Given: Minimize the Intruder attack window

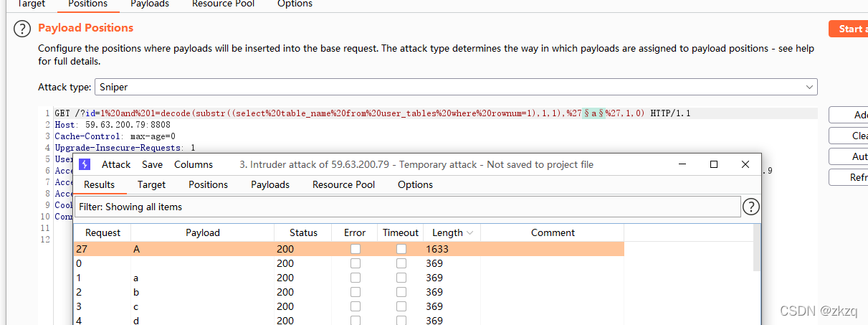Looking at the screenshot, I should [x=682, y=164].
